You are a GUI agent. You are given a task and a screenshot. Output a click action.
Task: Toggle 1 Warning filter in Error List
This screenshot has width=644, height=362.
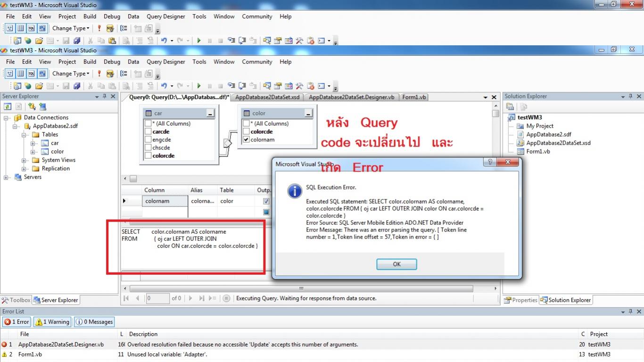(x=52, y=322)
